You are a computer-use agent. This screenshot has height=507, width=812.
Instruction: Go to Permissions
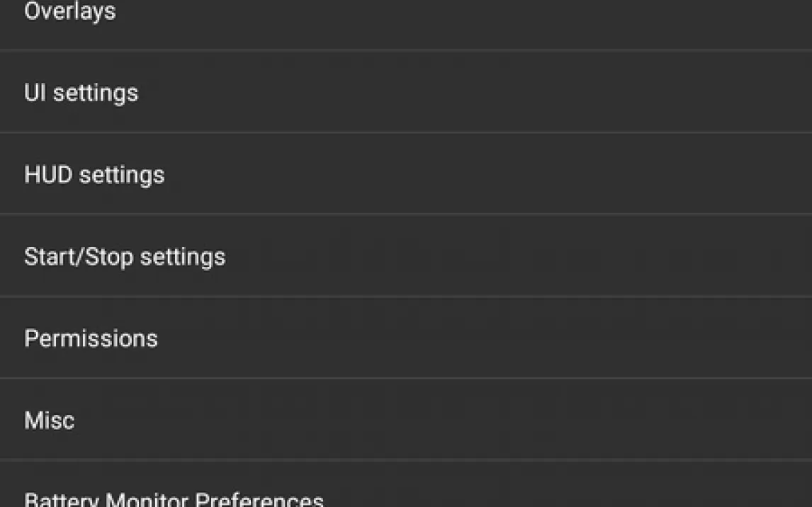[x=405, y=338]
